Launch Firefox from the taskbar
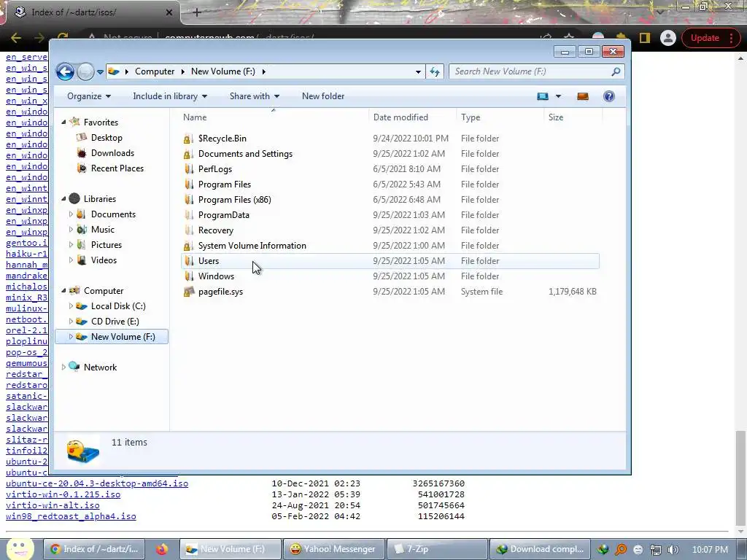This screenshot has width=747, height=560. pos(162,549)
